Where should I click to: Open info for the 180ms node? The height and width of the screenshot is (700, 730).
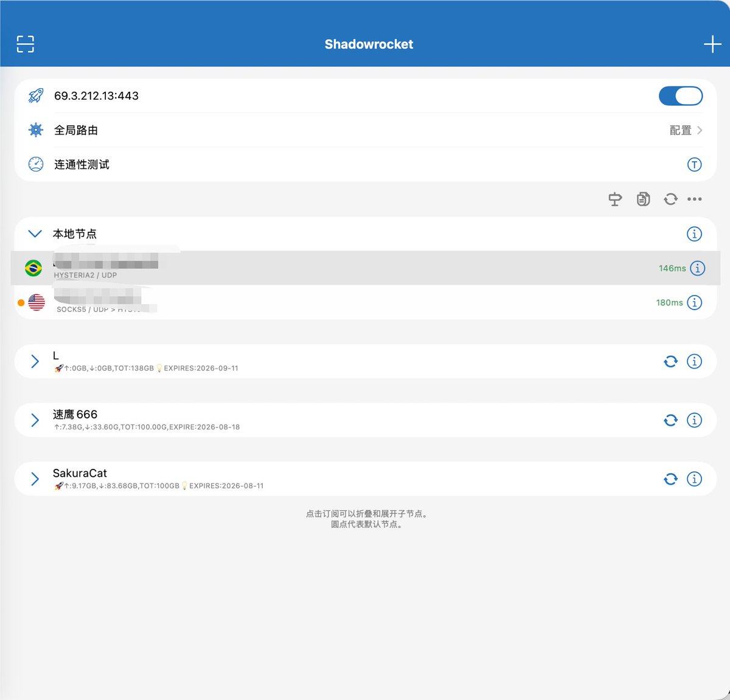694,302
